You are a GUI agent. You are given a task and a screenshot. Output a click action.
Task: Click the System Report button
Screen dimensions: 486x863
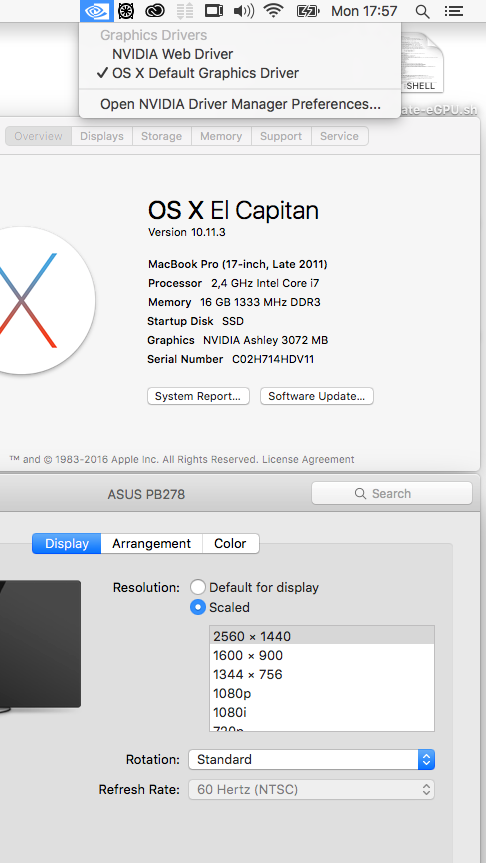198,396
